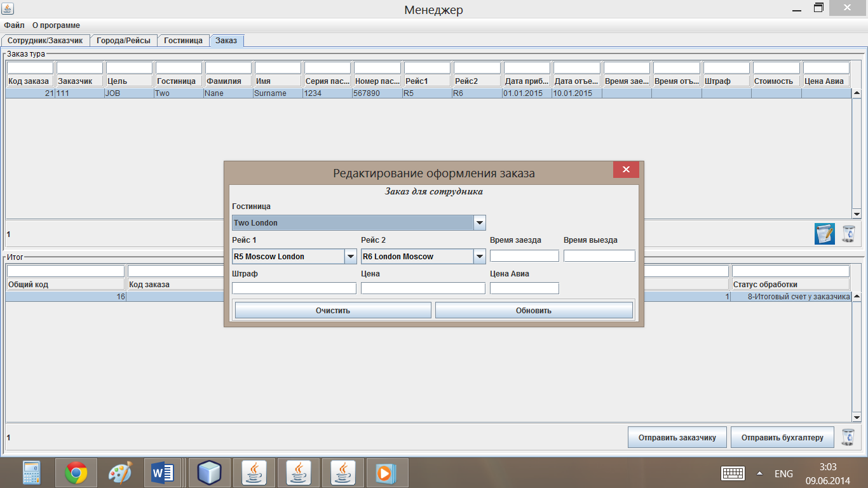Select the 8-Итоговый счет у заказчика status cell
Viewport: 868px width, 488px height.
pos(791,297)
